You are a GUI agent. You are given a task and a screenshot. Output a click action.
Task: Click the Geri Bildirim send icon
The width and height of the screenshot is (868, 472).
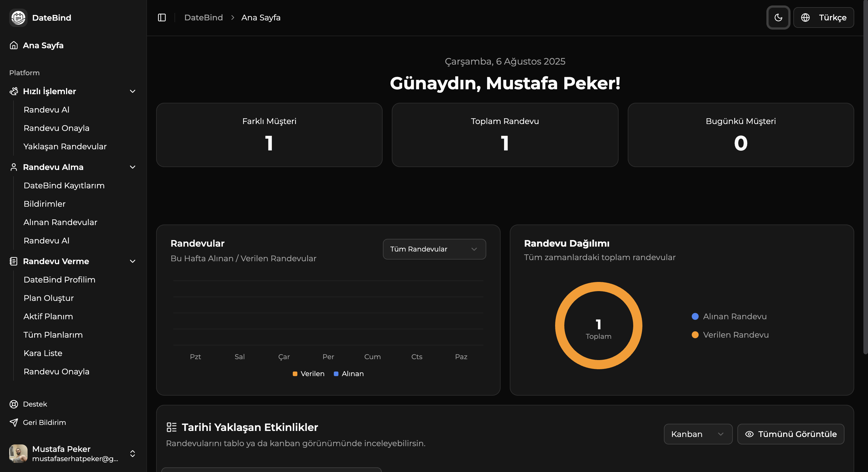tap(14, 422)
